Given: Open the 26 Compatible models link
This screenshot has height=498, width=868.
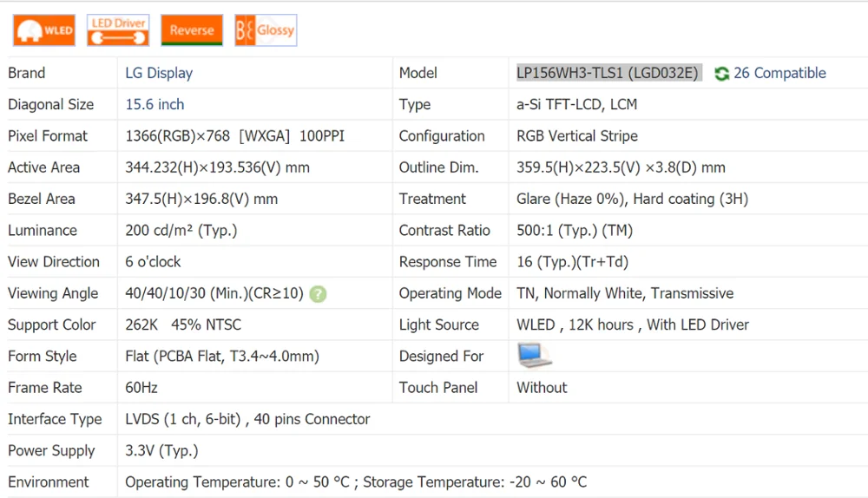Looking at the screenshot, I should [779, 73].
